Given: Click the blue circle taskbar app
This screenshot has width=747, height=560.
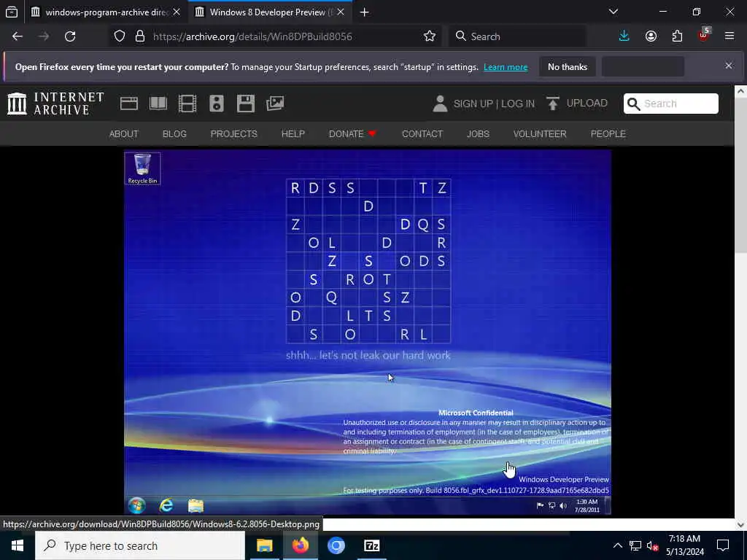Looking at the screenshot, I should click(336, 545).
